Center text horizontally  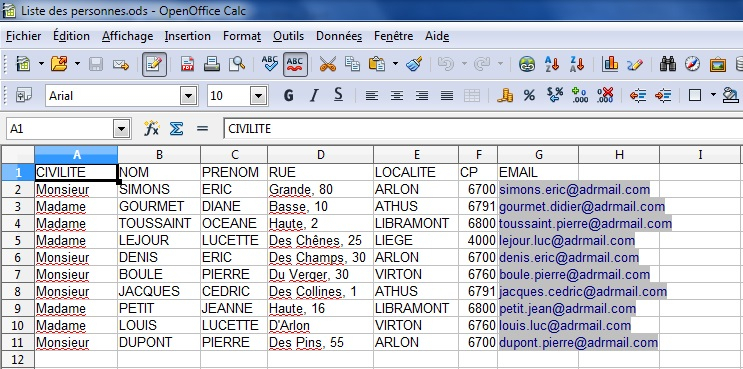pyautogui.click(x=397, y=96)
